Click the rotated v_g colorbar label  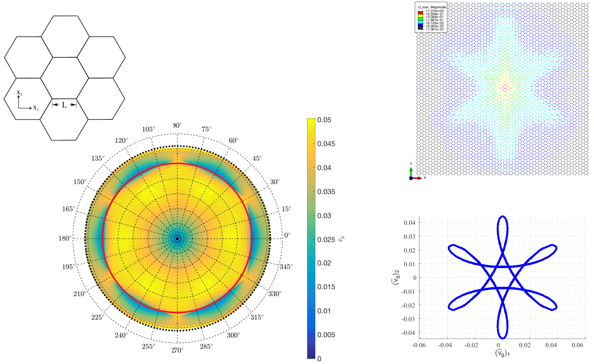pyautogui.click(x=342, y=239)
